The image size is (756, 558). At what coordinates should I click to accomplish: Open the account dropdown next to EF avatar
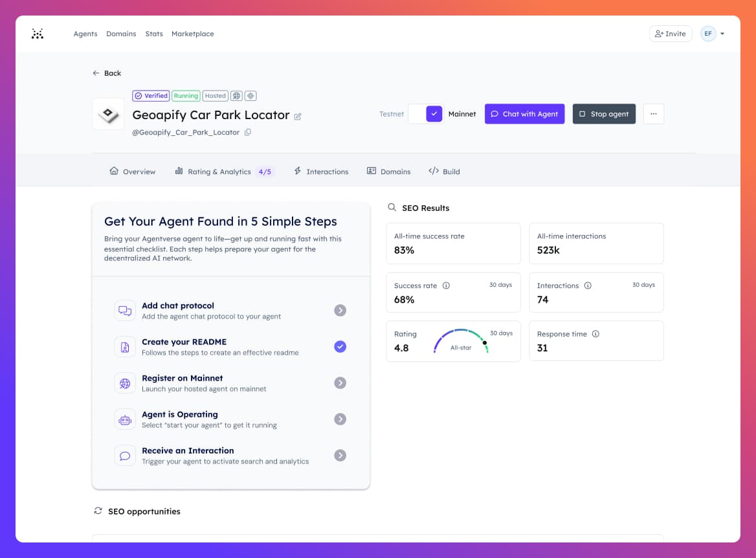(x=723, y=33)
